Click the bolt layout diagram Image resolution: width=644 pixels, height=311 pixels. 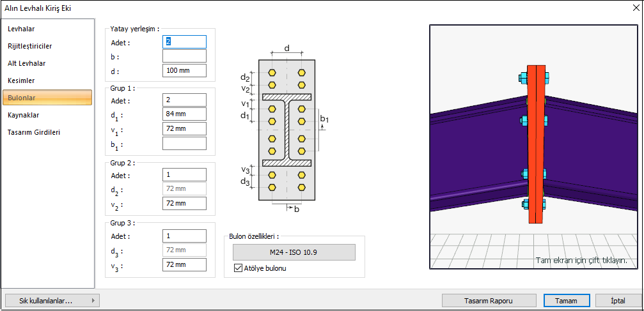[287, 128]
